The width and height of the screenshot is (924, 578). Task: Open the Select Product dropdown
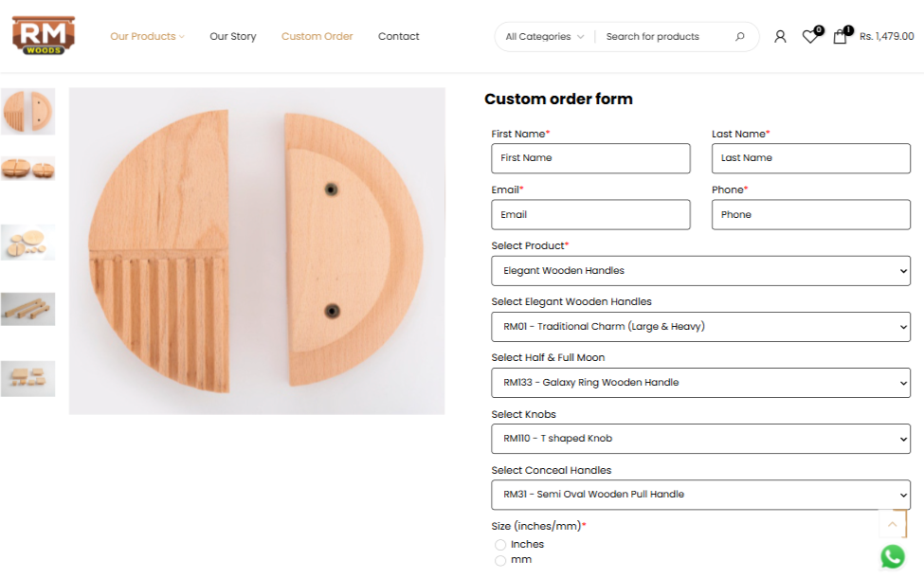tap(700, 271)
